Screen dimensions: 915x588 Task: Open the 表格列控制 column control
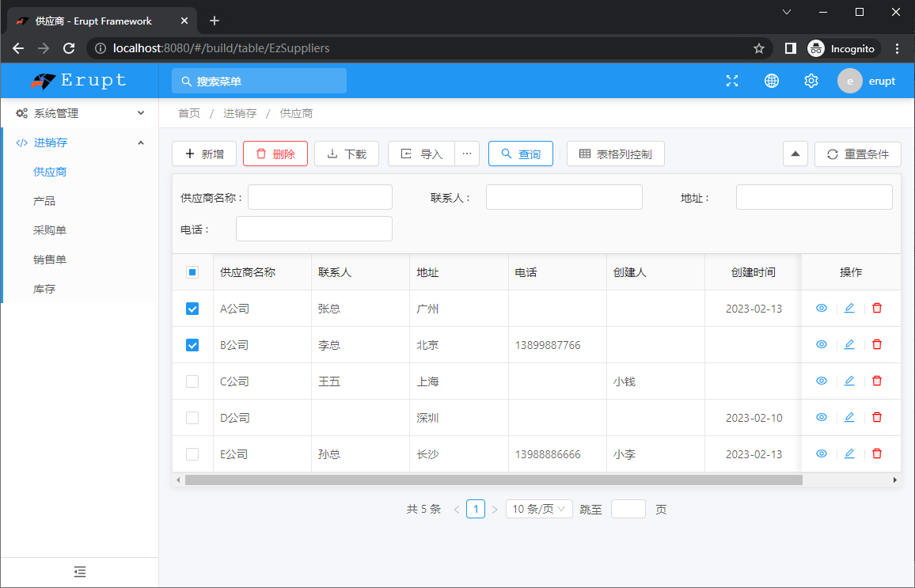tap(616, 154)
